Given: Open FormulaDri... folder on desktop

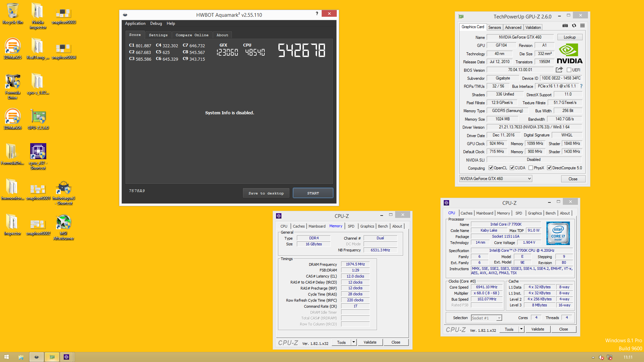Looking at the screenshot, I should coord(13,155).
